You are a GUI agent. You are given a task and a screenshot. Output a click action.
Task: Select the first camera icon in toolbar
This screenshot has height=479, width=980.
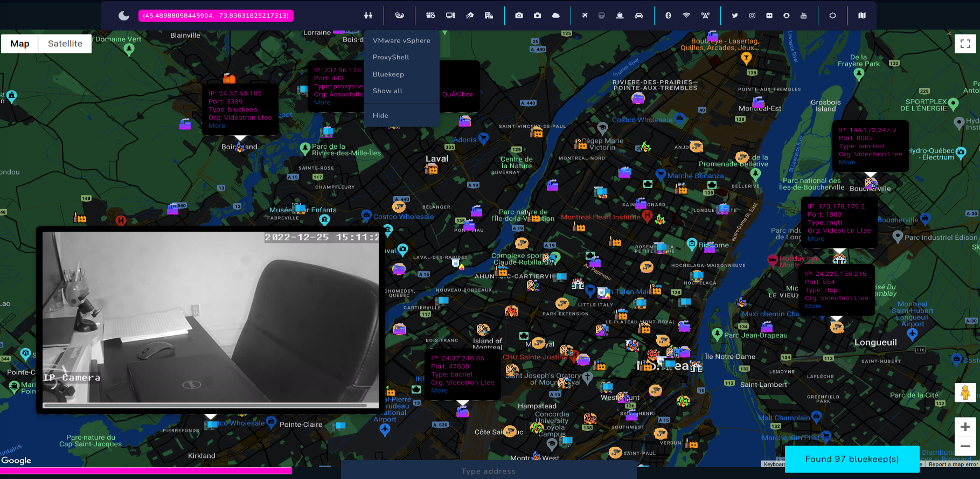coord(519,16)
